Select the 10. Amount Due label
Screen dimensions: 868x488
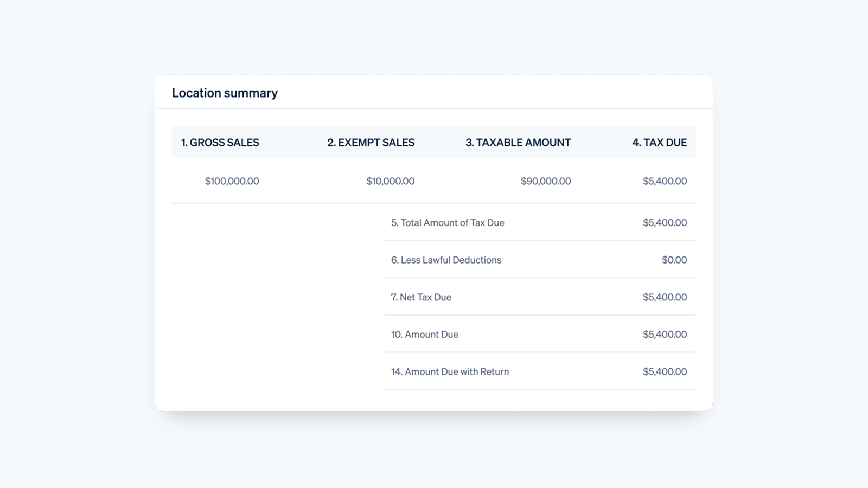425,335
